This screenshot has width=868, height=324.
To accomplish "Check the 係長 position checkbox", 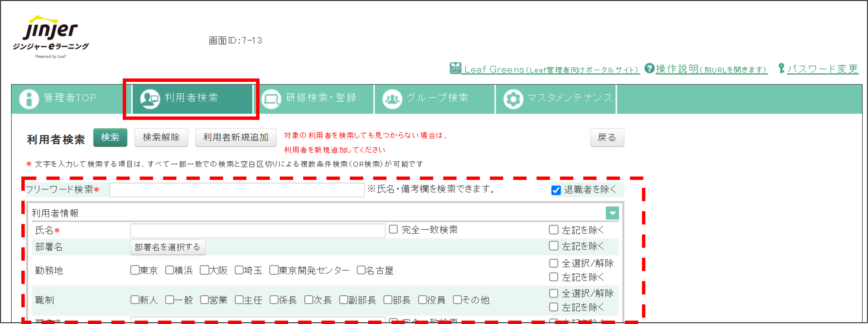I will (x=274, y=300).
